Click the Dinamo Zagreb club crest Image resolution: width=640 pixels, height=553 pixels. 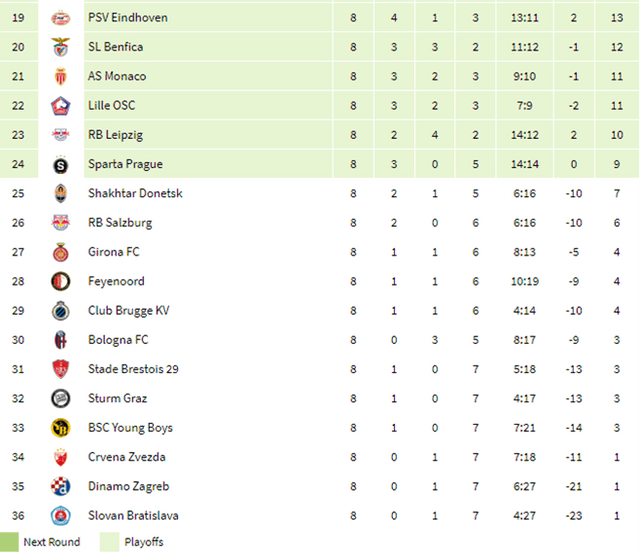(x=60, y=486)
